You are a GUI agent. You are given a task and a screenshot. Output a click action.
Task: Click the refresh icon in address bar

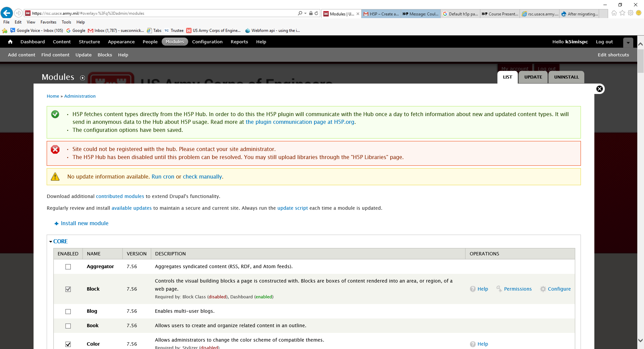click(x=316, y=13)
